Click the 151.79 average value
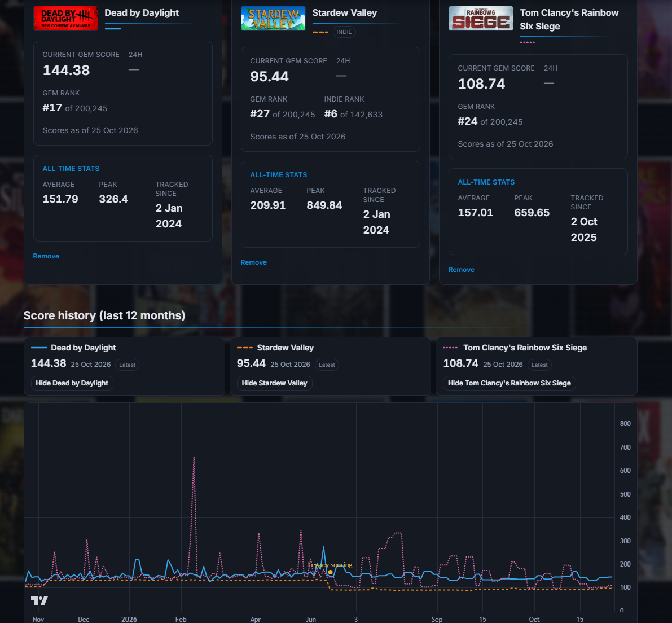This screenshot has width=672, height=623. click(x=60, y=199)
